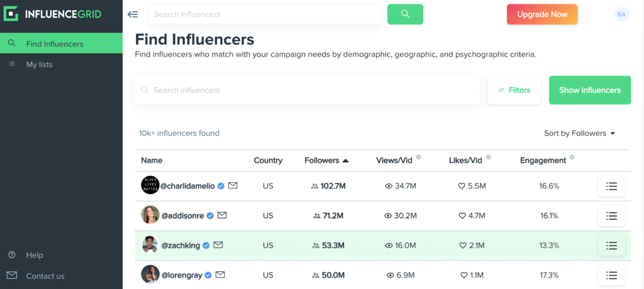Click the Find Influencers magnifier sidebar icon
The height and width of the screenshot is (289, 644).
(12, 43)
